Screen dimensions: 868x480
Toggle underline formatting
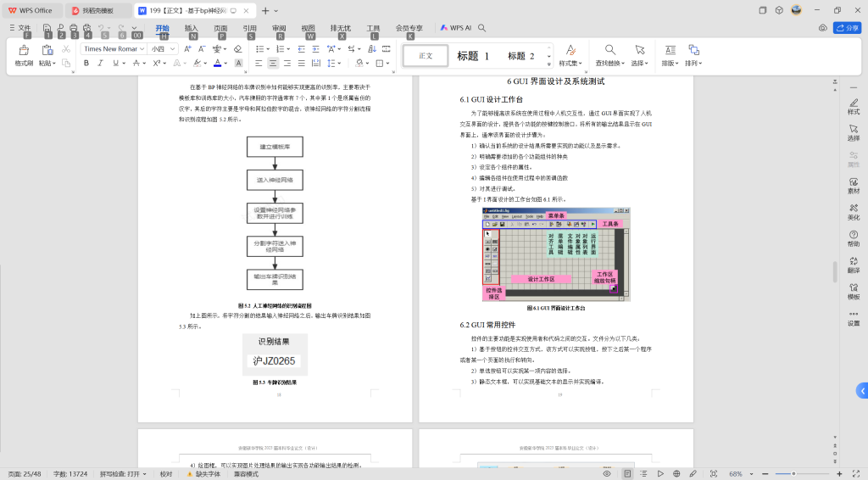(x=115, y=63)
